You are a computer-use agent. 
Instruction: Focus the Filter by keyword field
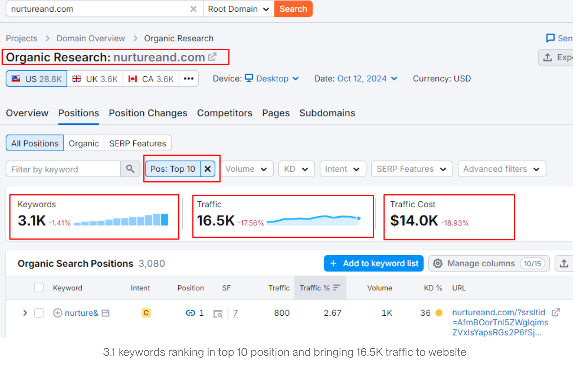63,169
